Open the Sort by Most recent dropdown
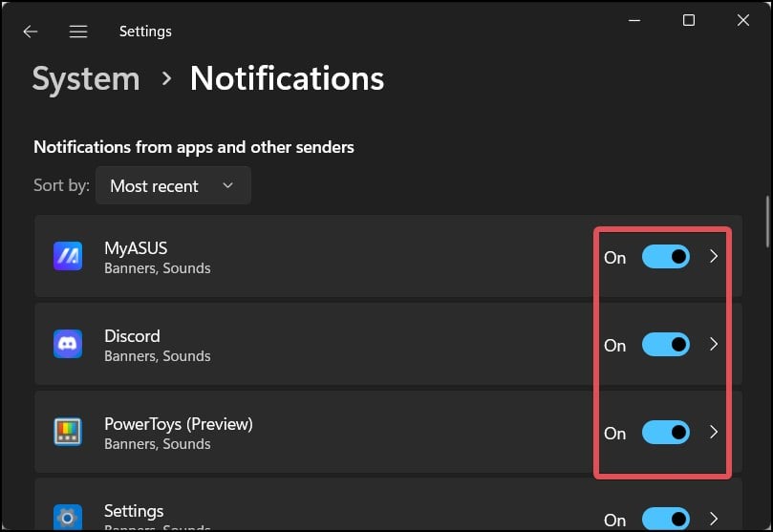Viewport: 773px width, 532px height. tap(173, 185)
